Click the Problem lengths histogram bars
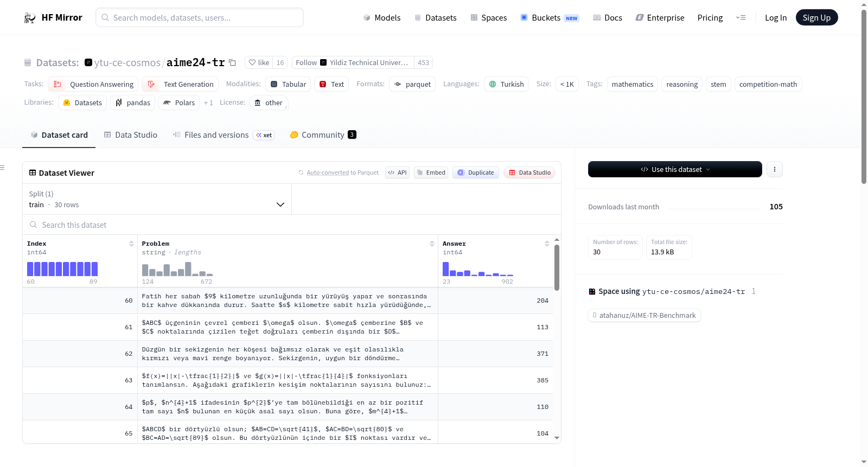 click(177, 269)
